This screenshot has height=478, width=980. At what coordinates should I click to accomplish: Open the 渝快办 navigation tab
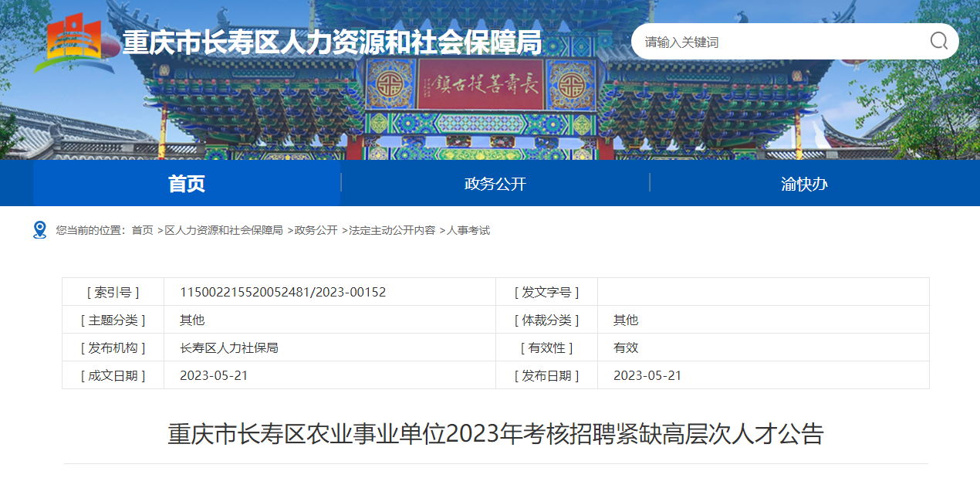coord(804,184)
